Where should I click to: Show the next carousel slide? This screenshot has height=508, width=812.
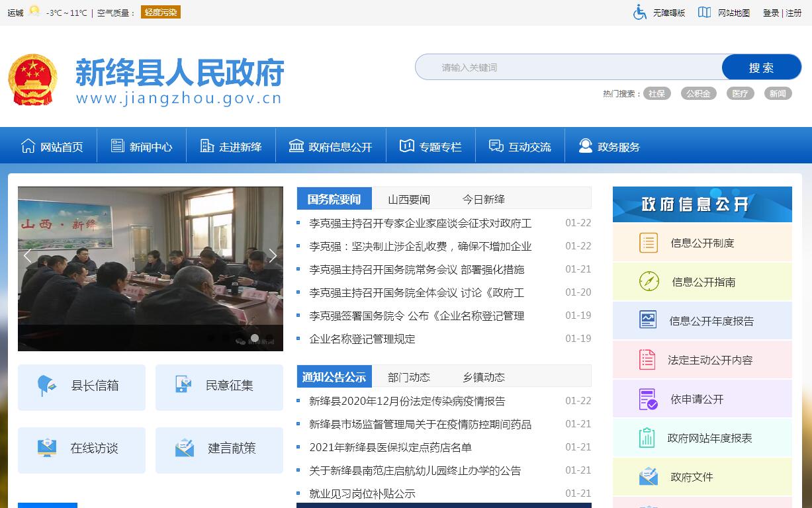coord(272,257)
